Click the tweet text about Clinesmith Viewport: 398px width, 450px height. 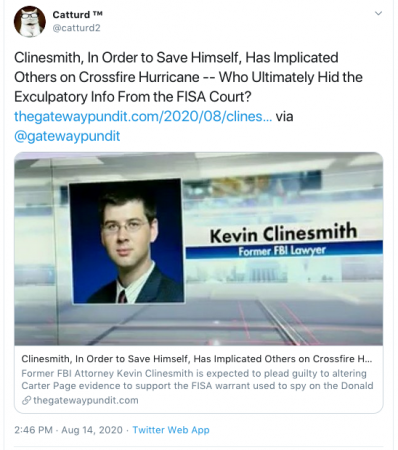(188, 77)
